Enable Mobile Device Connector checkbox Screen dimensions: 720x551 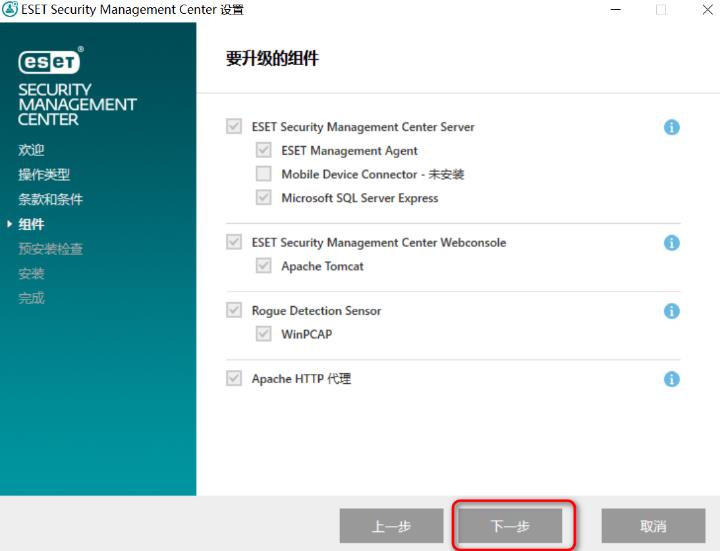(264, 174)
